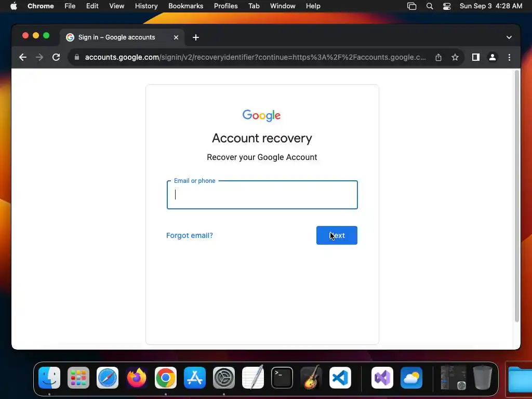Open Finder from the Dock
Image resolution: width=532 pixels, height=399 pixels.
[x=49, y=378]
